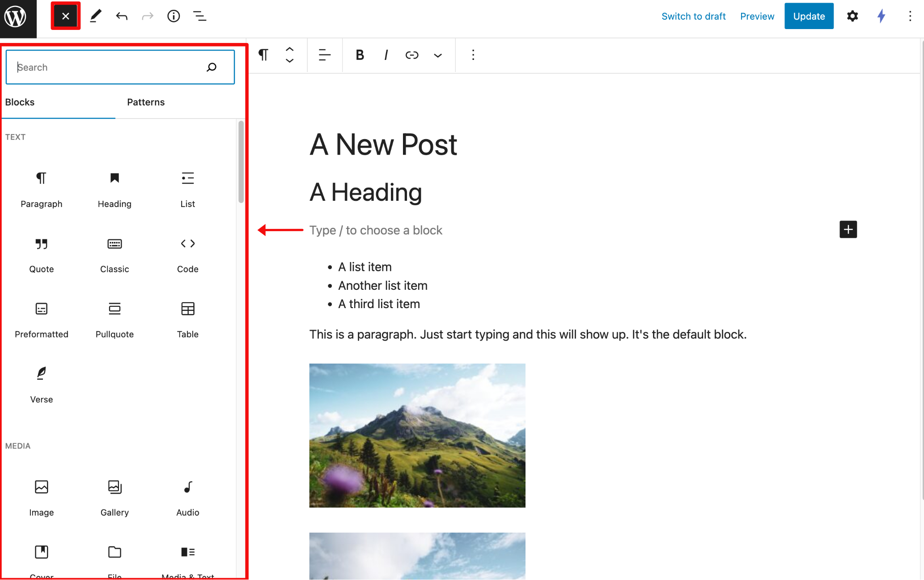Redo the last change
924x580 pixels.
148,17
